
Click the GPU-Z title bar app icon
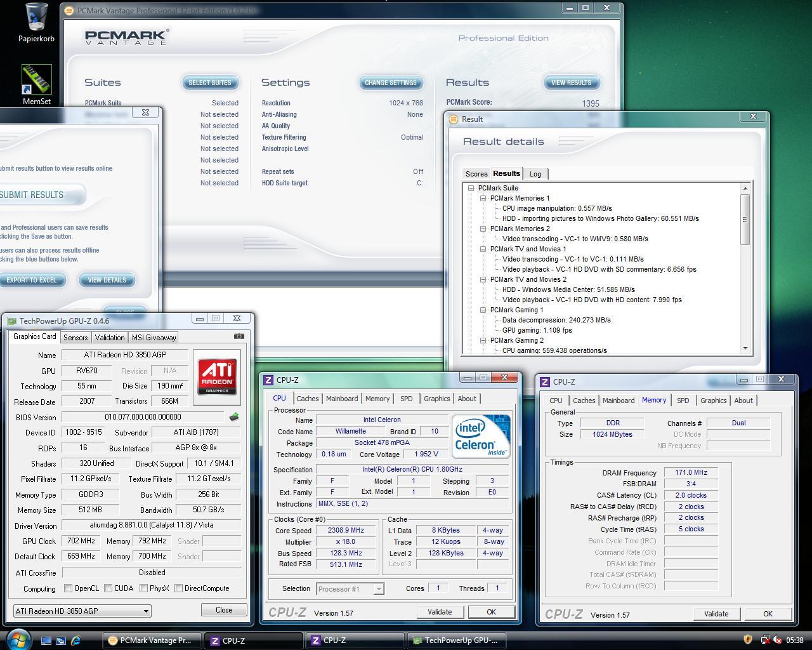click(11, 321)
